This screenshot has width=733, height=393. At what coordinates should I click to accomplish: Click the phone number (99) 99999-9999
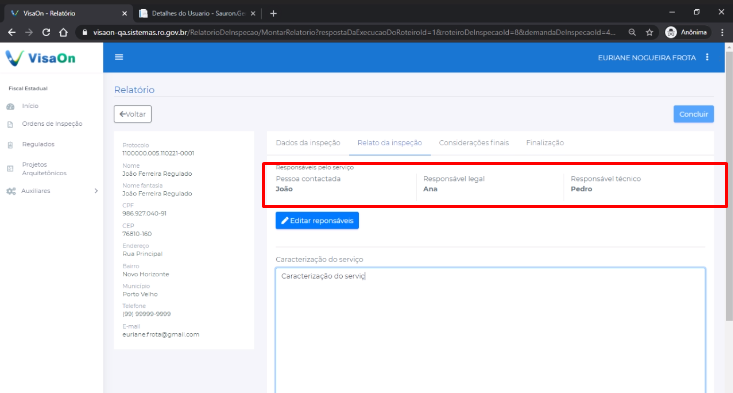pyautogui.click(x=146, y=314)
